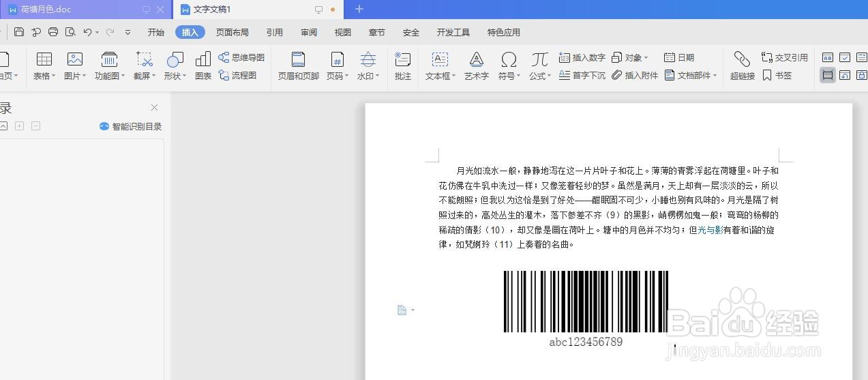This screenshot has height=380, width=868.
Task: Click 插入数字 insert number
Action: click(x=582, y=58)
